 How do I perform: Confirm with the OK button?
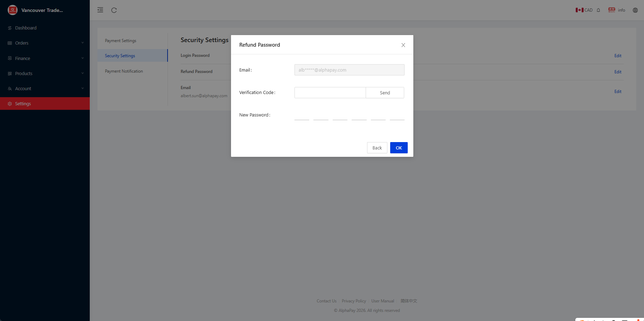[x=399, y=148]
